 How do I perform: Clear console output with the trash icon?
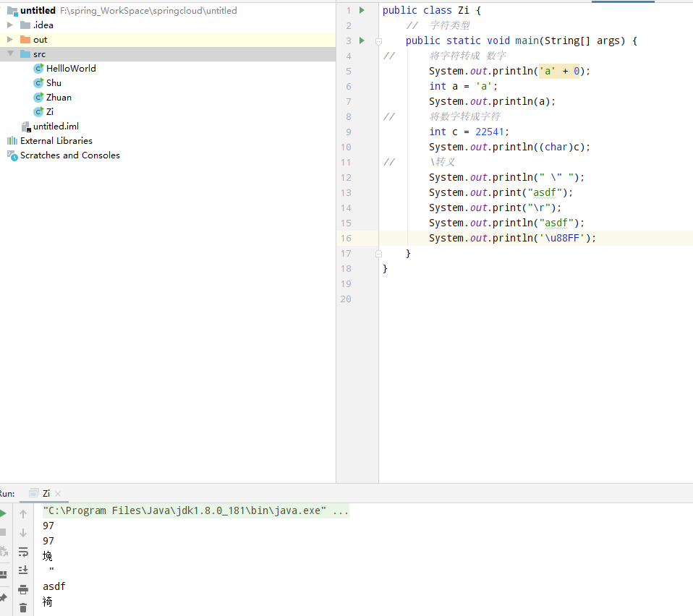coord(23,607)
